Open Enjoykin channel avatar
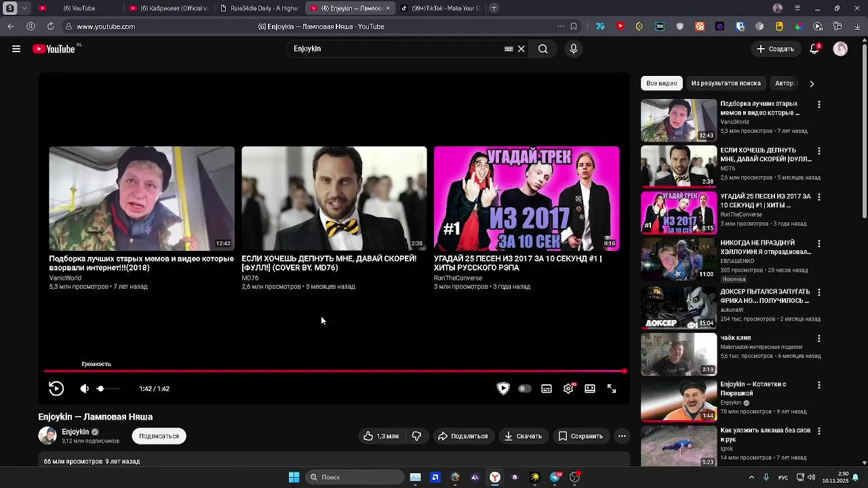The width and height of the screenshot is (868, 488). click(47, 436)
